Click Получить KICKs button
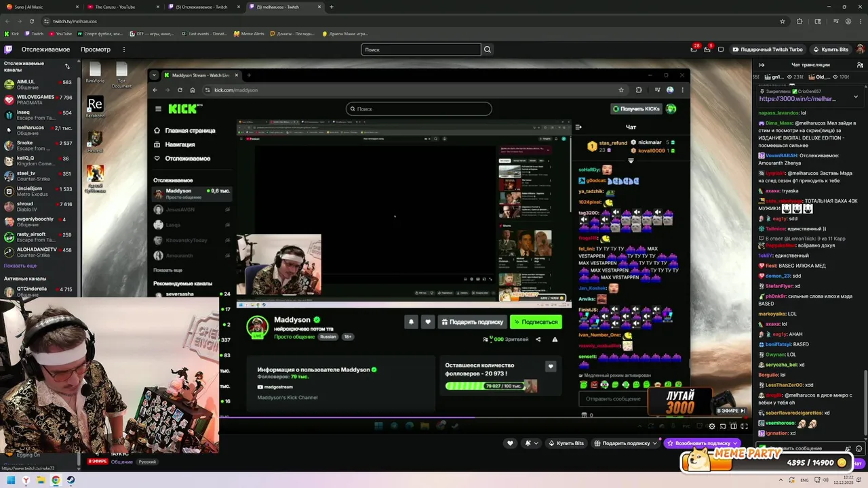 [636, 108]
